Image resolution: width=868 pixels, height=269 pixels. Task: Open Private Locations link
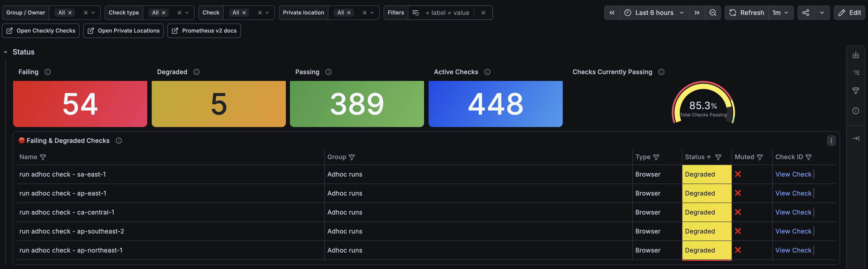pyautogui.click(x=123, y=31)
